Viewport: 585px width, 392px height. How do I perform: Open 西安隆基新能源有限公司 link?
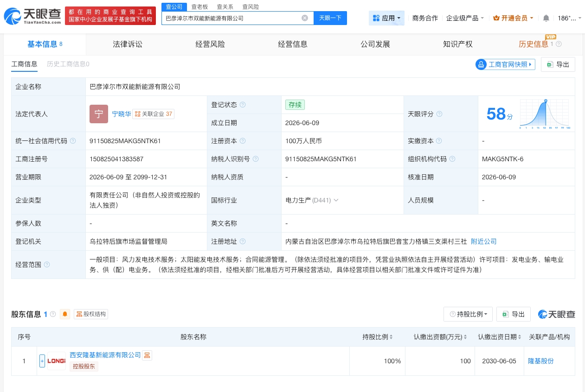point(105,355)
